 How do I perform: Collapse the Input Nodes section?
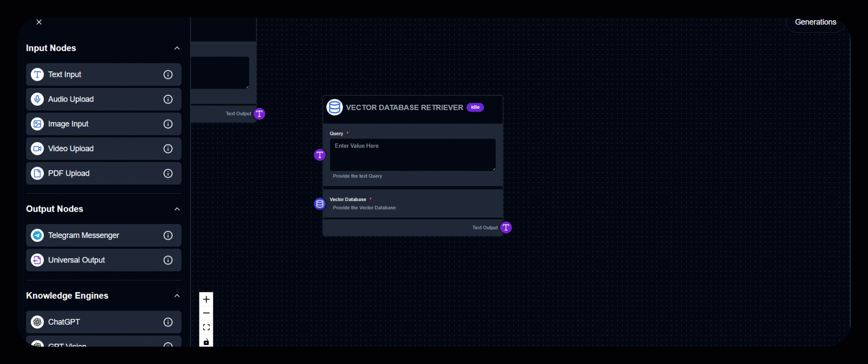[x=177, y=48]
